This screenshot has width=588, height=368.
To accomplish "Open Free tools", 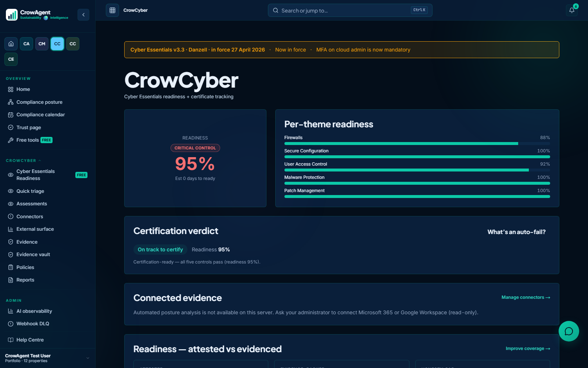I will [47, 140].
